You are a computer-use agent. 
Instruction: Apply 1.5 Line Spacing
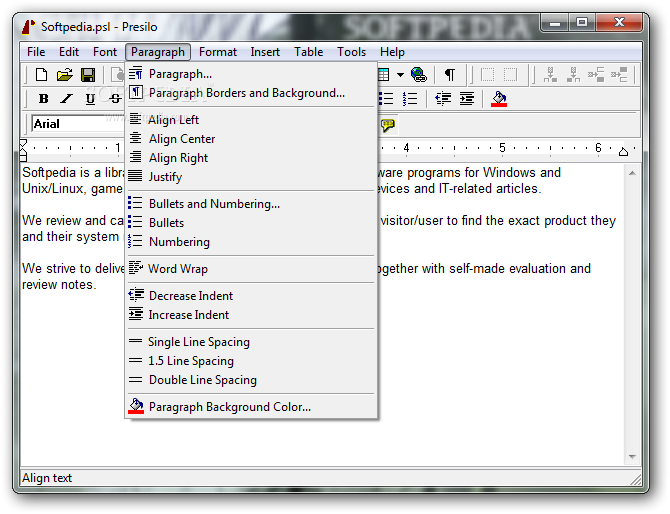click(251, 361)
